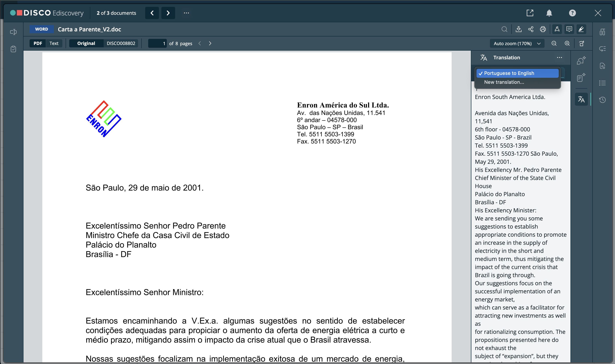Open the history clock sidebar icon
The height and width of the screenshot is (364, 615).
pos(602,100)
